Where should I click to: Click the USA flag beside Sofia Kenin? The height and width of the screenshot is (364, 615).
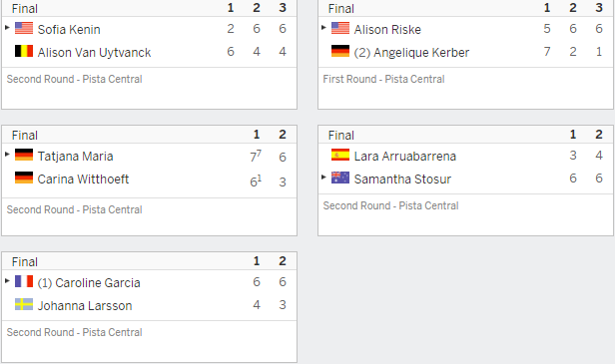[x=24, y=28]
